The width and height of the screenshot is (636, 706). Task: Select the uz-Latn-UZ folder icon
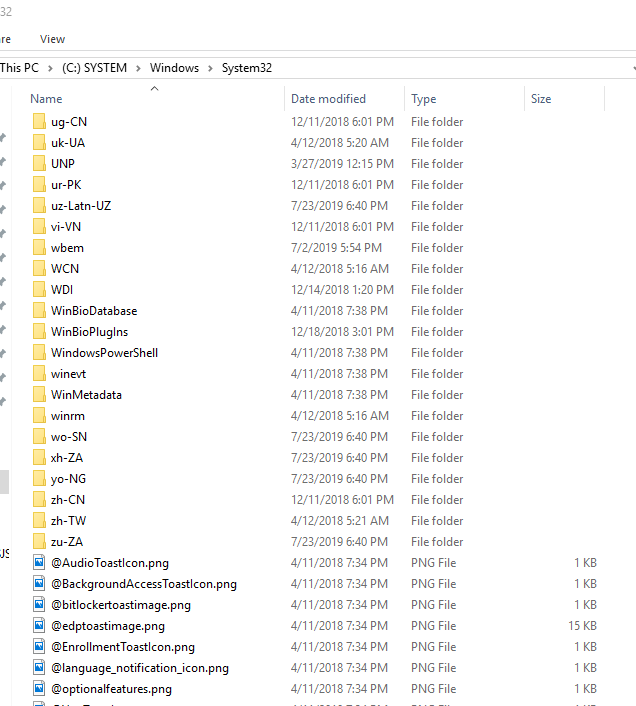click(39, 206)
